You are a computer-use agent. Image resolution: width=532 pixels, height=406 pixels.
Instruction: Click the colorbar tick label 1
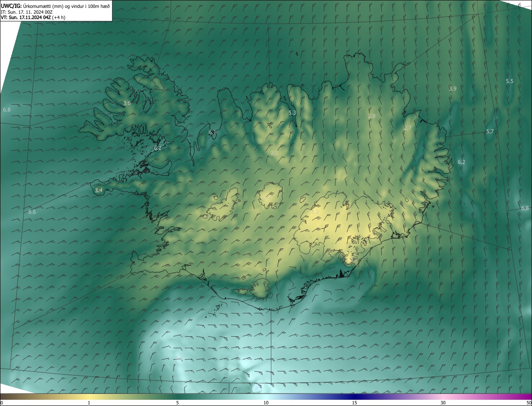pyautogui.click(x=89, y=403)
